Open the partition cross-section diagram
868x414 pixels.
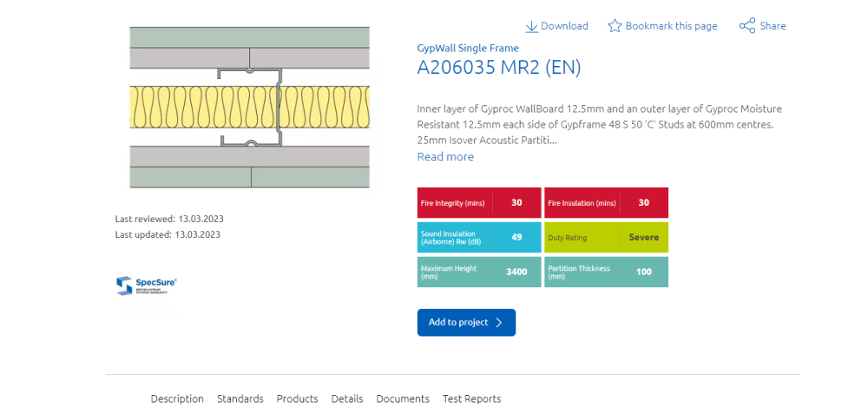point(250,107)
